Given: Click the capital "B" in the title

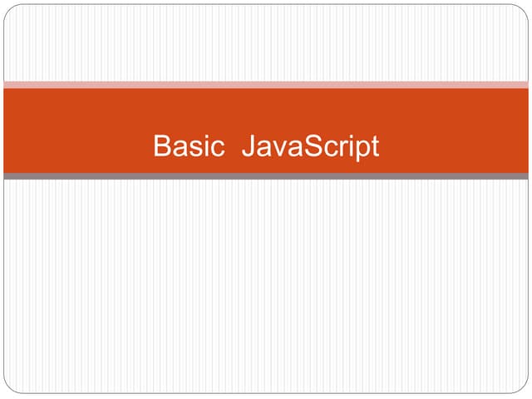Looking at the screenshot, I should tap(161, 147).
